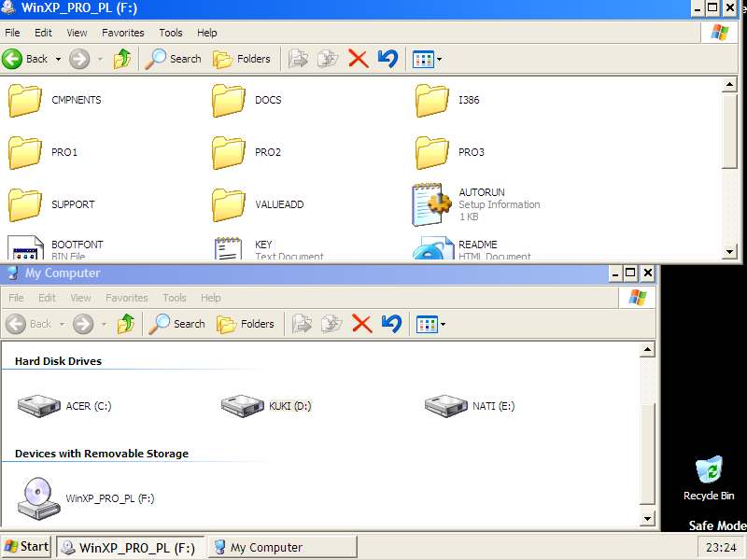Minimize the My Computer window

click(x=615, y=273)
